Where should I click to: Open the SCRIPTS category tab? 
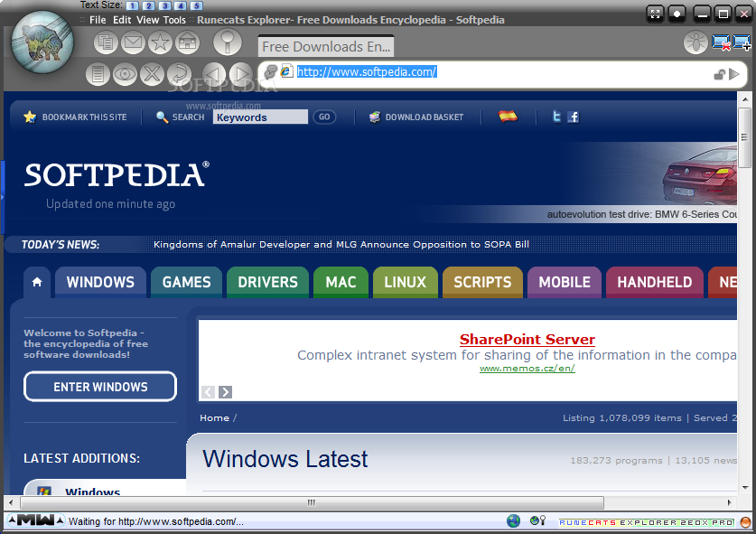[482, 282]
